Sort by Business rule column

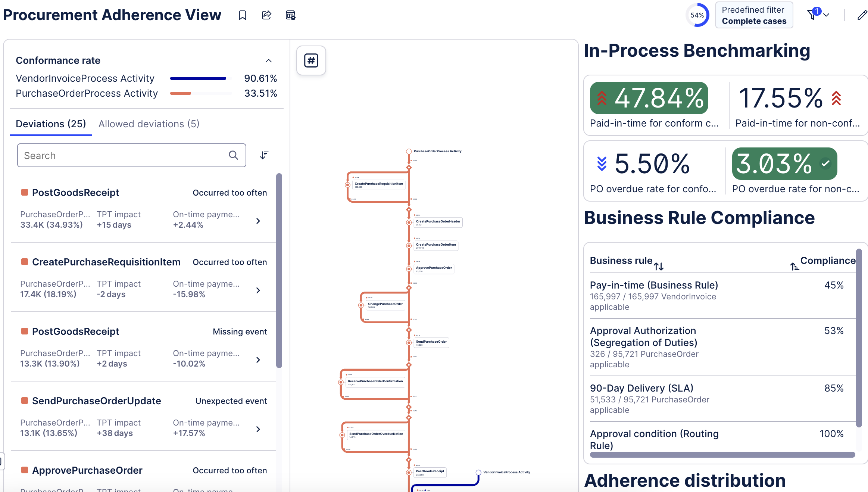click(659, 266)
